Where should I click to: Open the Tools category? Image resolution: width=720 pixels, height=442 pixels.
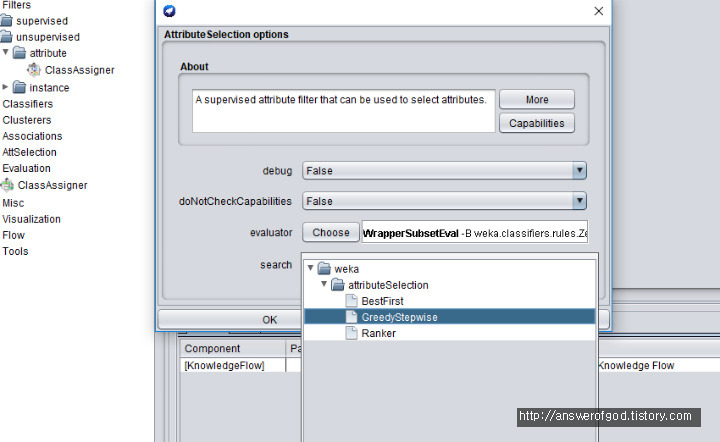[x=15, y=251]
